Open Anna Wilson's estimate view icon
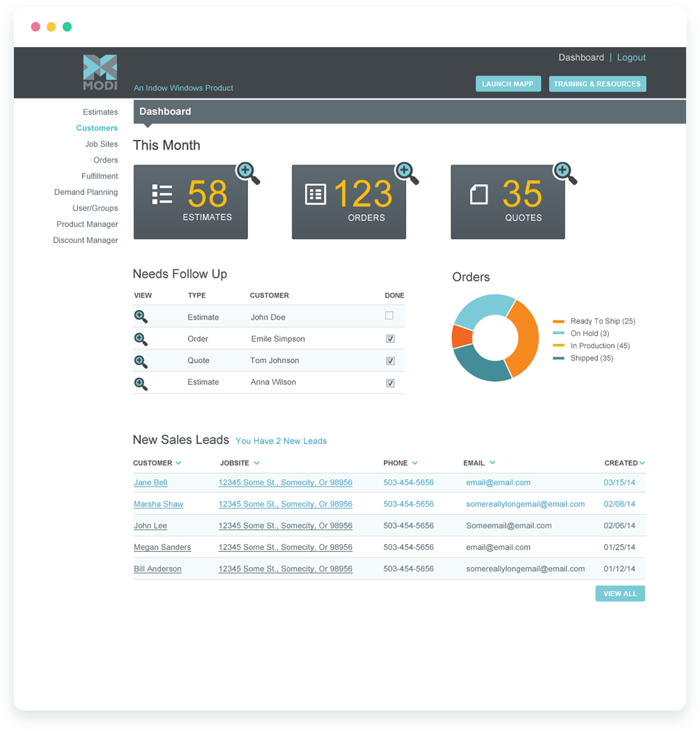The width and height of the screenshot is (700, 731). (x=141, y=383)
